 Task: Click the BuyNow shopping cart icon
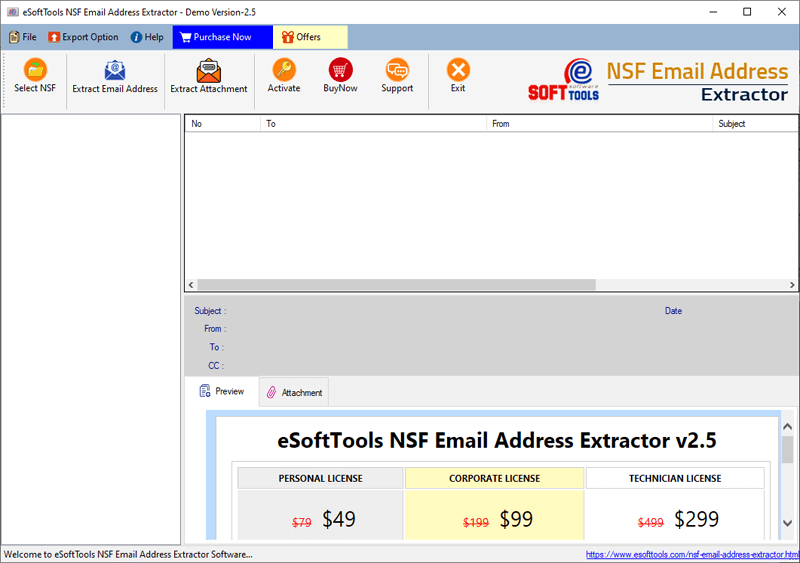click(x=340, y=69)
